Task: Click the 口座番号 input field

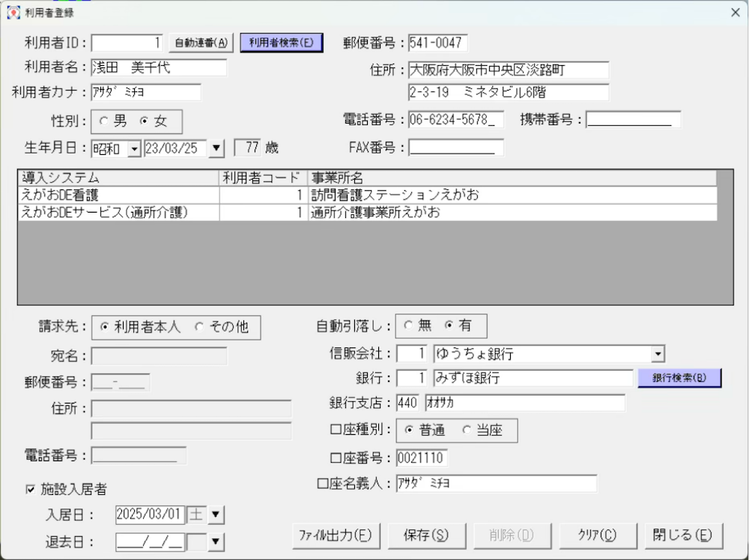Action: tap(421, 457)
